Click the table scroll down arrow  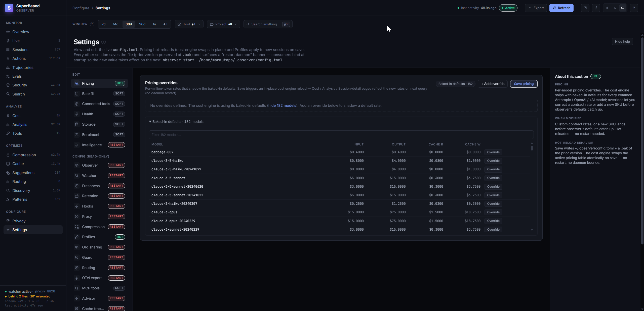tap(532, 230)
